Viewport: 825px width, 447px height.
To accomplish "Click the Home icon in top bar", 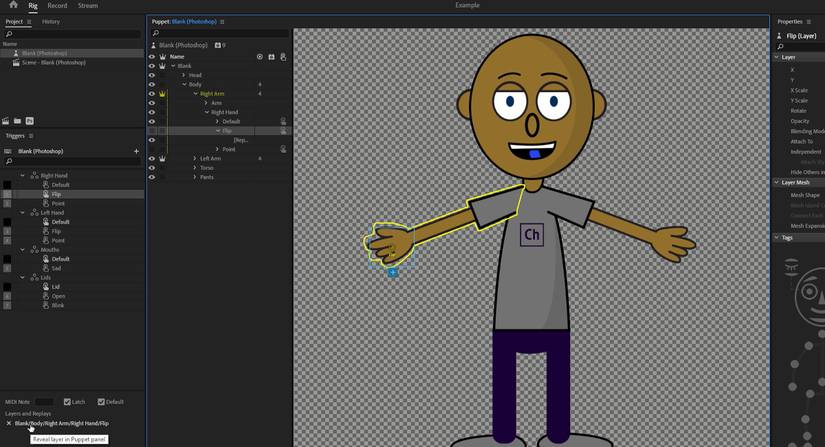I will coord(13,5).
